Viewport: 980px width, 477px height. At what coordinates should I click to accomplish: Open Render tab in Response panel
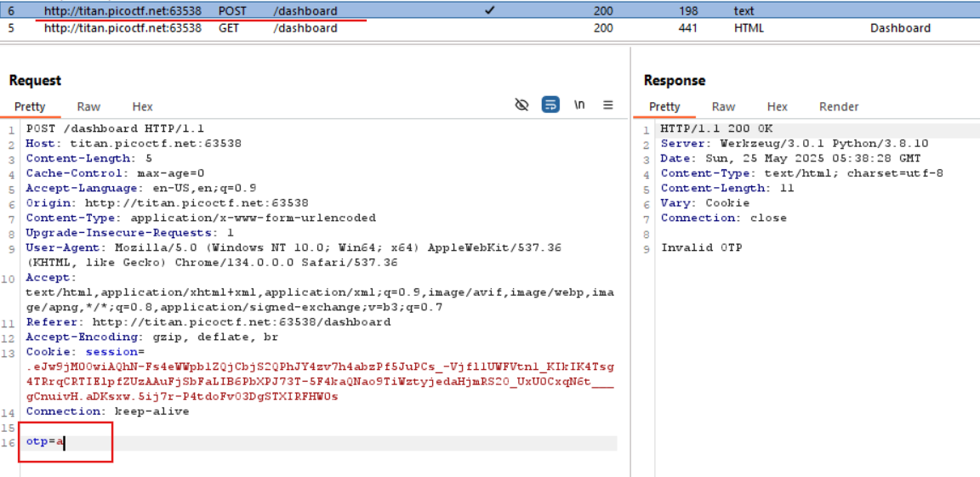click(839, 106)
